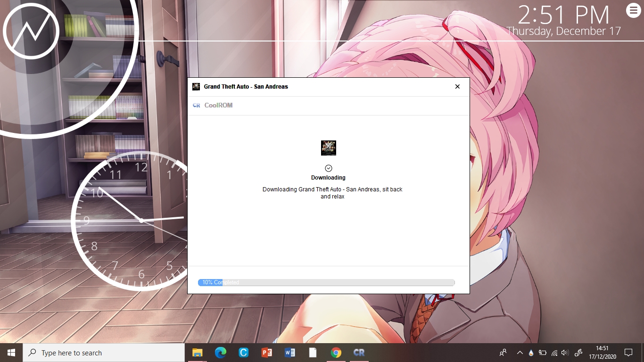The height and width of the screenshot is (362, 644).
Task: Click the 'Downloading' status heading
Action: [x=328, y=178]
